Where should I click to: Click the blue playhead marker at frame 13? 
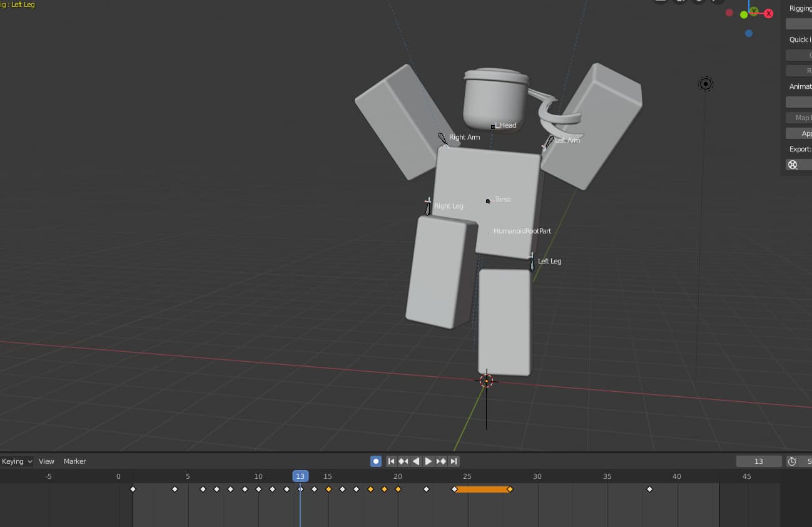(x=300, y=476)
